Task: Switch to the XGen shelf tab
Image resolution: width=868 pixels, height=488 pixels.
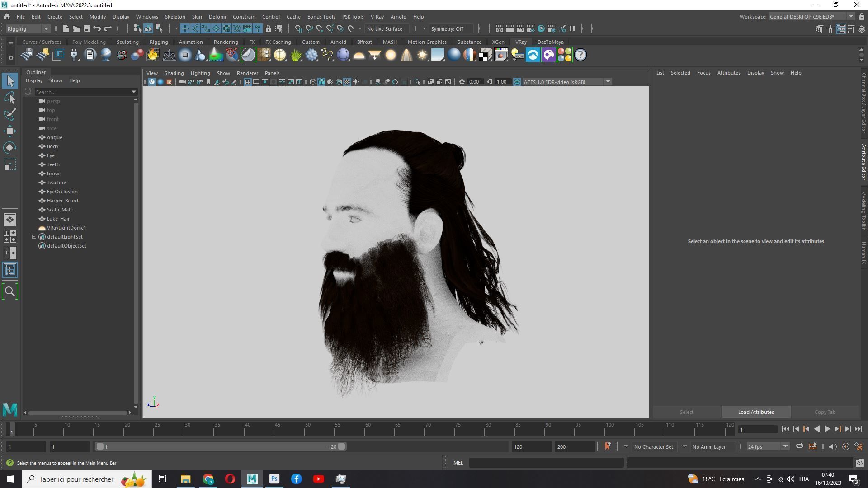Action: tap(498, 42)
